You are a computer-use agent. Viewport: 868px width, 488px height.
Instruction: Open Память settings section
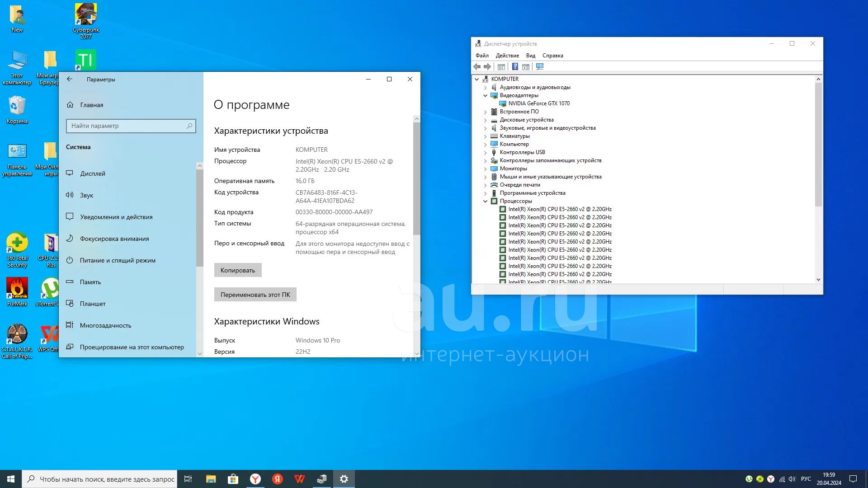click(128, 282)
